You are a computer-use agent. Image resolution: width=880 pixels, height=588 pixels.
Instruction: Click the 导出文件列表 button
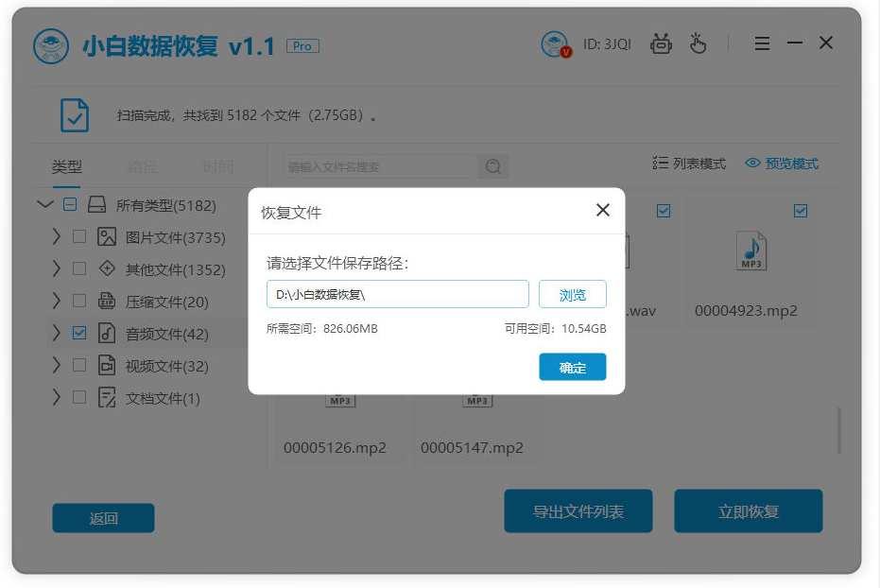pos(578,511)
